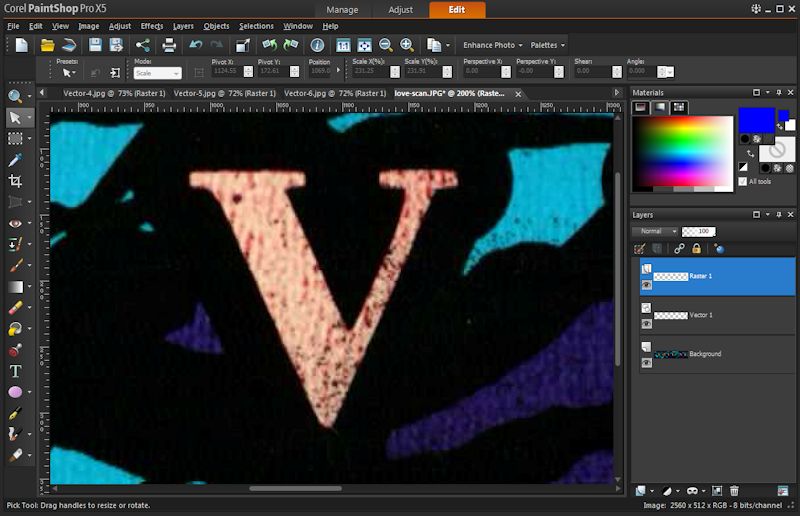Click the Undo arrow icon

[x=195, y=45]
